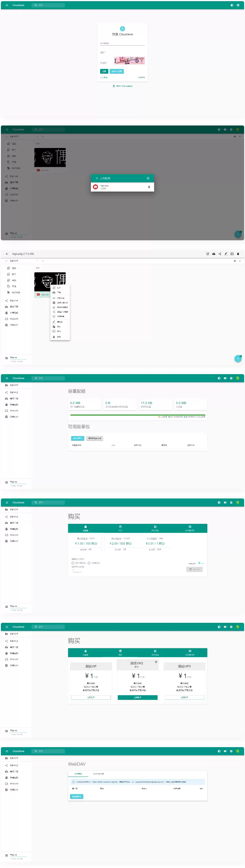Click the 5.0 MB total capacity card on 容量配额 page

[191, 404]
